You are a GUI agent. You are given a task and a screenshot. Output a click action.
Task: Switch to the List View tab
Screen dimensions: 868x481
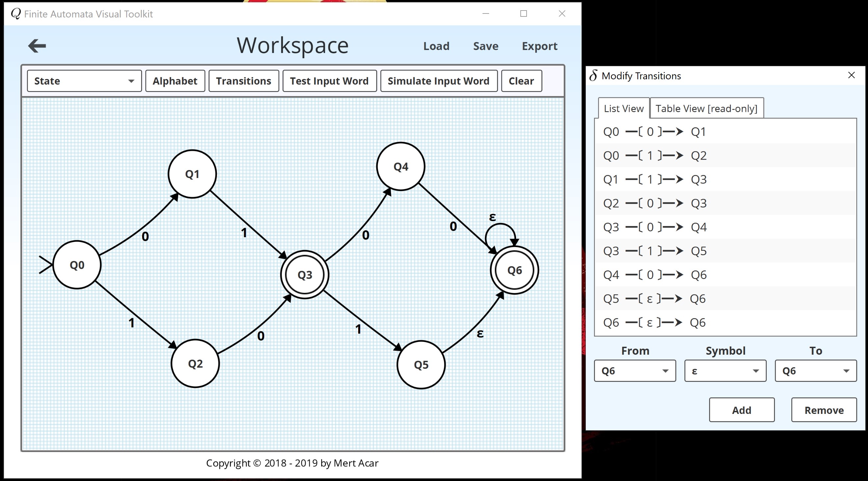tap(623, 108)
